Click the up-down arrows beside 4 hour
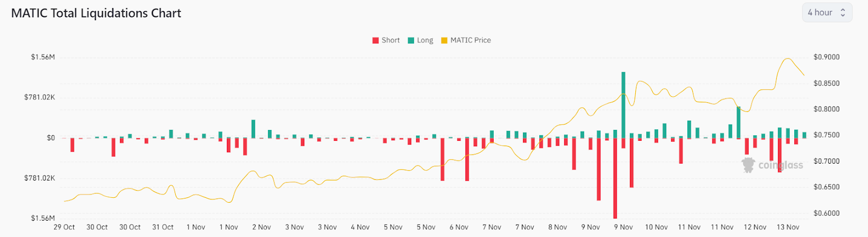868x237 pixels. (843, 13)
